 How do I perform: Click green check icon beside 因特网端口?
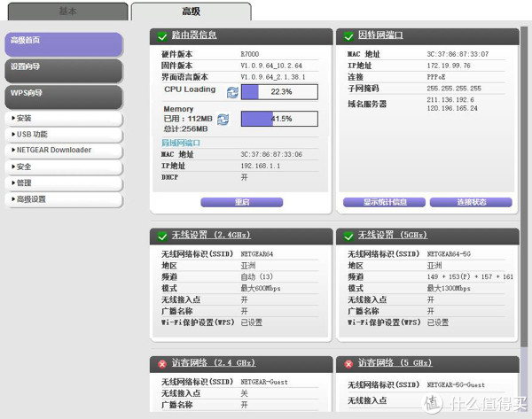348,36
